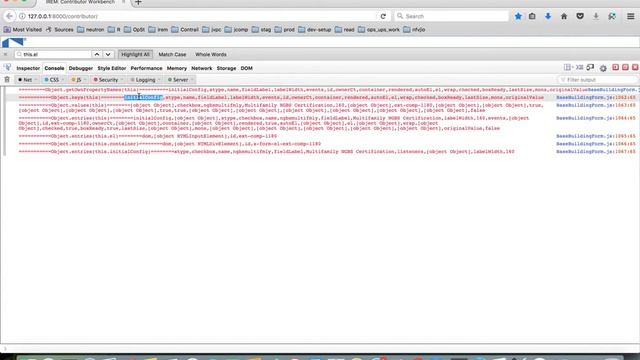Click the browser Search field

point(451,16)
